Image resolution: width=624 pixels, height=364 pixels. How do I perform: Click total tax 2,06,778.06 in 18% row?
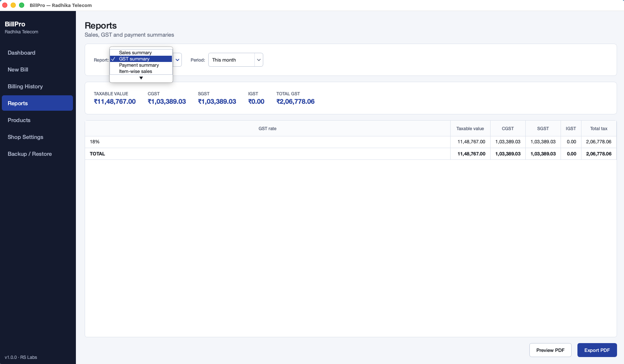(599, 142)
